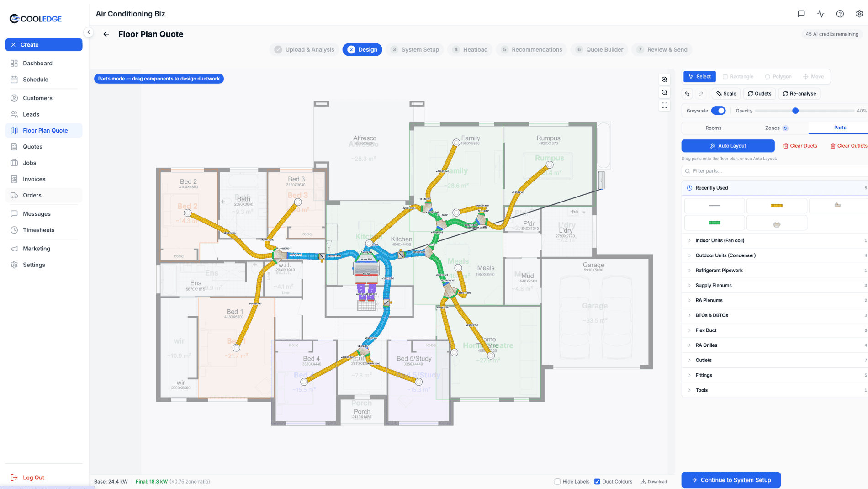The height and width of the screenshot is (489, 868).
Task: Adjust the Opacity slider
Action: click(x=796, y=111)
